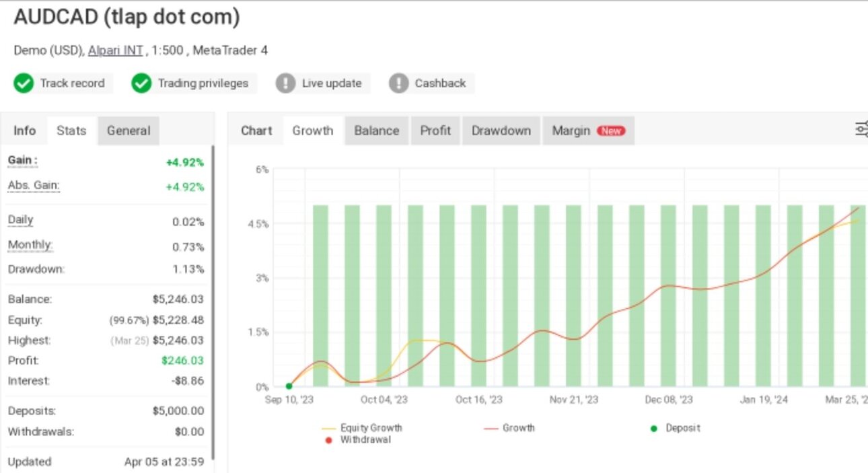Open chart settings sliders icon

861,130
